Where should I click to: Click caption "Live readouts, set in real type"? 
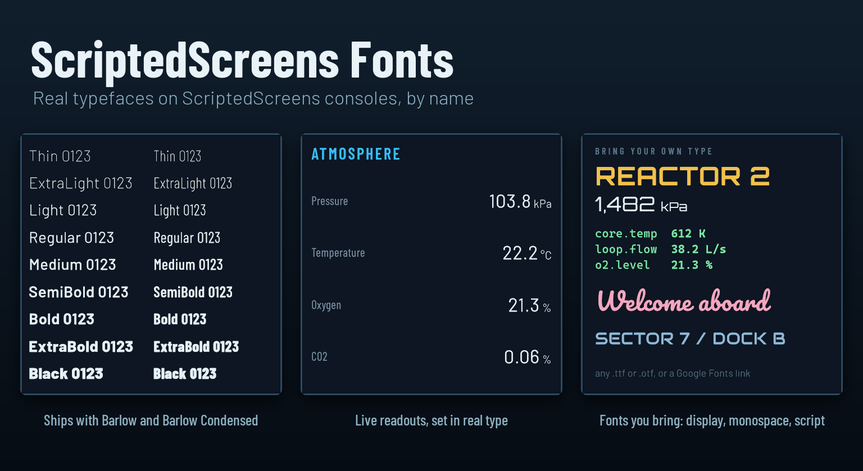tap(432, 421)
